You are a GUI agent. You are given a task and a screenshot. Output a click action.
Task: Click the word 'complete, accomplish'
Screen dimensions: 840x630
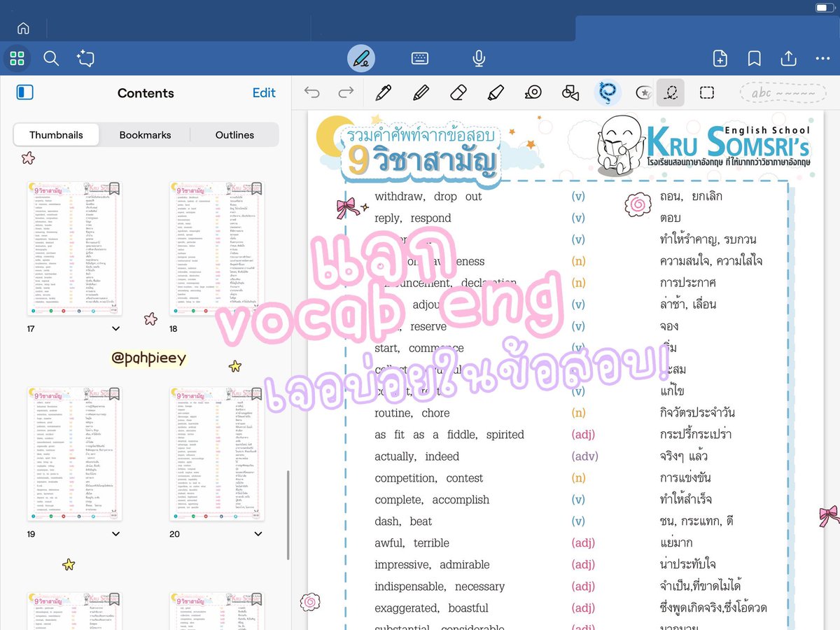click(x=432, y=500)
